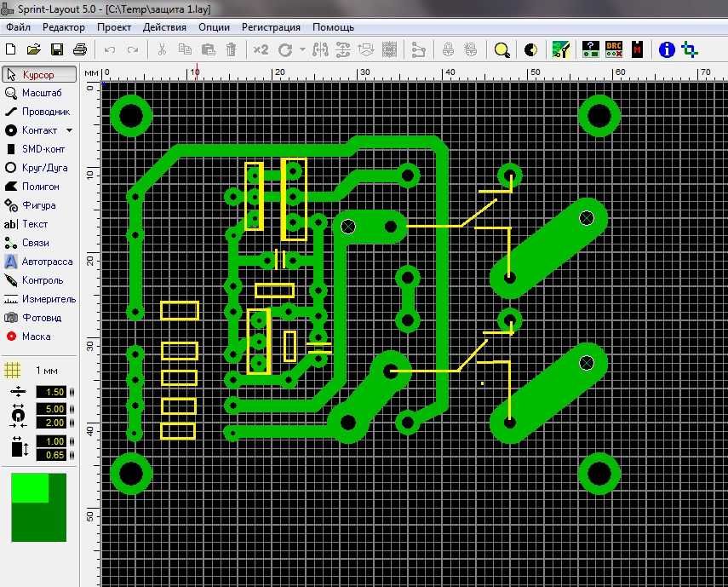The height and width of the screenshot is (587, 728).
Task: Toggle the transparent mode icon
Action: [530, 49]
